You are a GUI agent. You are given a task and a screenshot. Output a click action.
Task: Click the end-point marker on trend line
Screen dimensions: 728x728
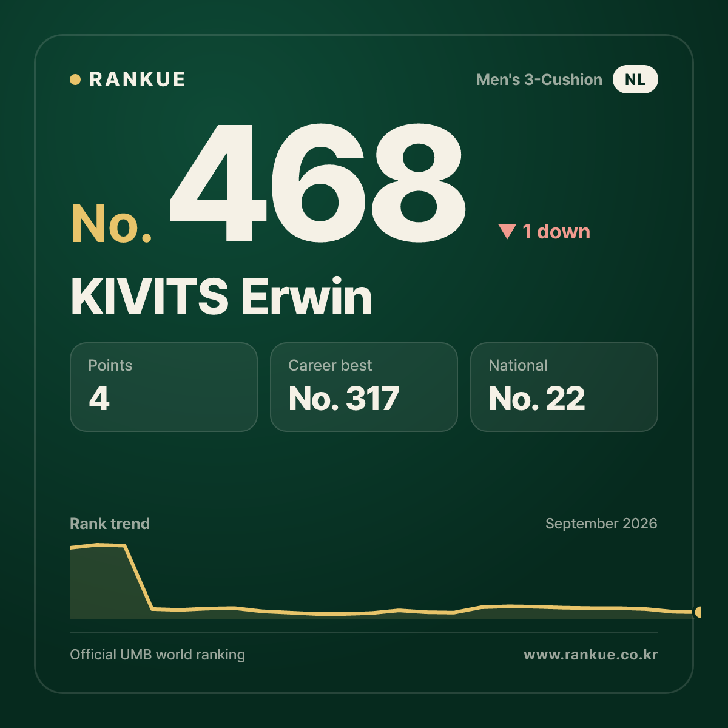pyautogui.click(x=698, y=612)
